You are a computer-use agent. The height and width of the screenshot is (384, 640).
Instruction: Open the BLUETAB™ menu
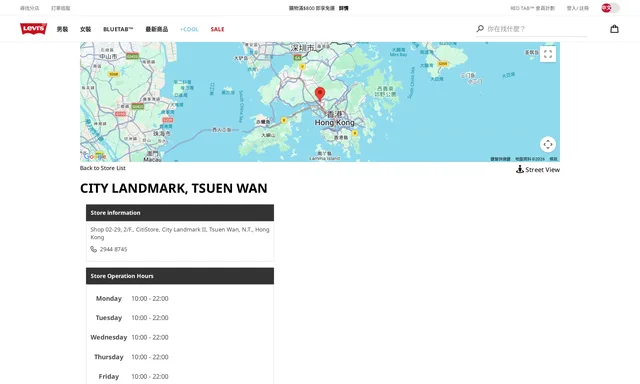pos(118,29)
